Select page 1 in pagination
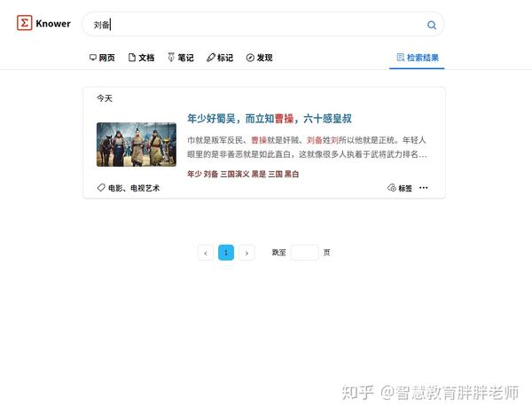532x414 pixels. coord(226,253)
